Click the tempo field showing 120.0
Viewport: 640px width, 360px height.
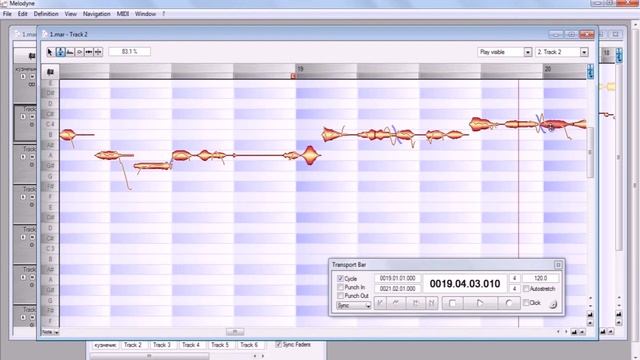coord(540,278)
